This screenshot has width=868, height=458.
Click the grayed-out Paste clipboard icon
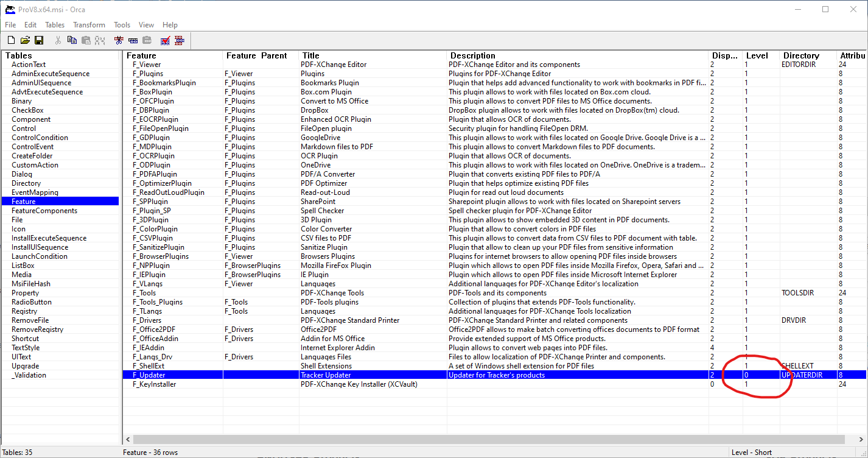[x=86, y=40]
